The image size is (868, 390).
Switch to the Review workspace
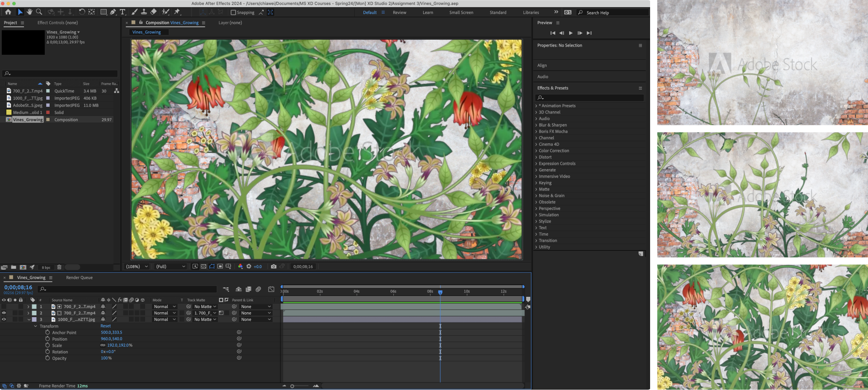click(x=399, y=13)
